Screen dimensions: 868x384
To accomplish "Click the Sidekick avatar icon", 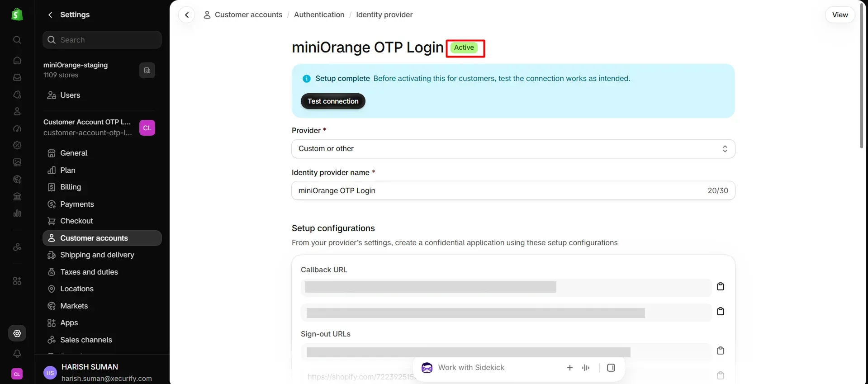I will [x=427, y=368].
